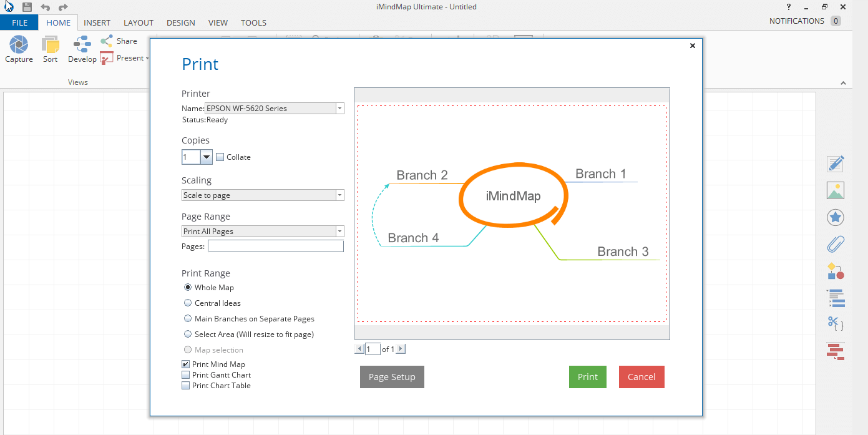Close the Print dialog with X
868x435 pixels.
(693, 46)
